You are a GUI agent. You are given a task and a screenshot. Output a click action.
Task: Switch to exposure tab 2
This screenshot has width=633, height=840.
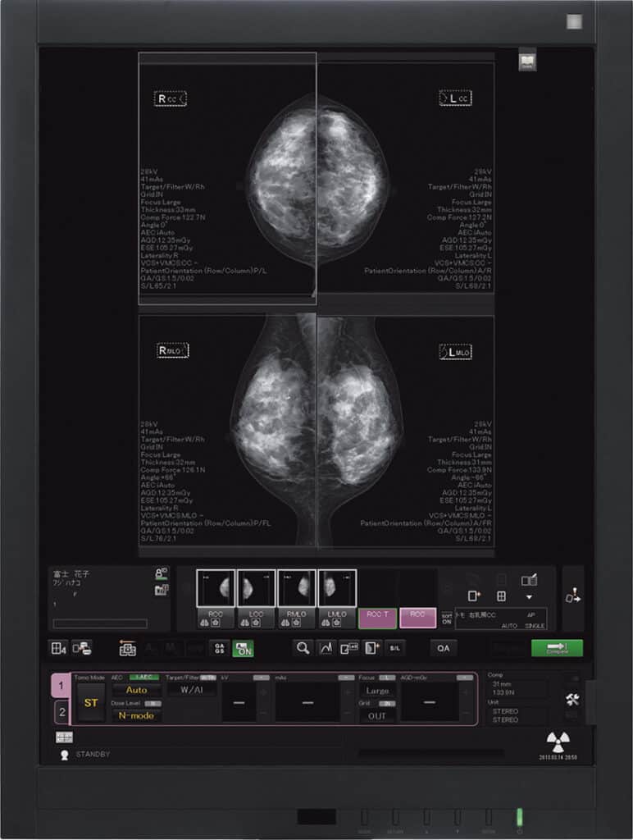[x=62, y=712]
